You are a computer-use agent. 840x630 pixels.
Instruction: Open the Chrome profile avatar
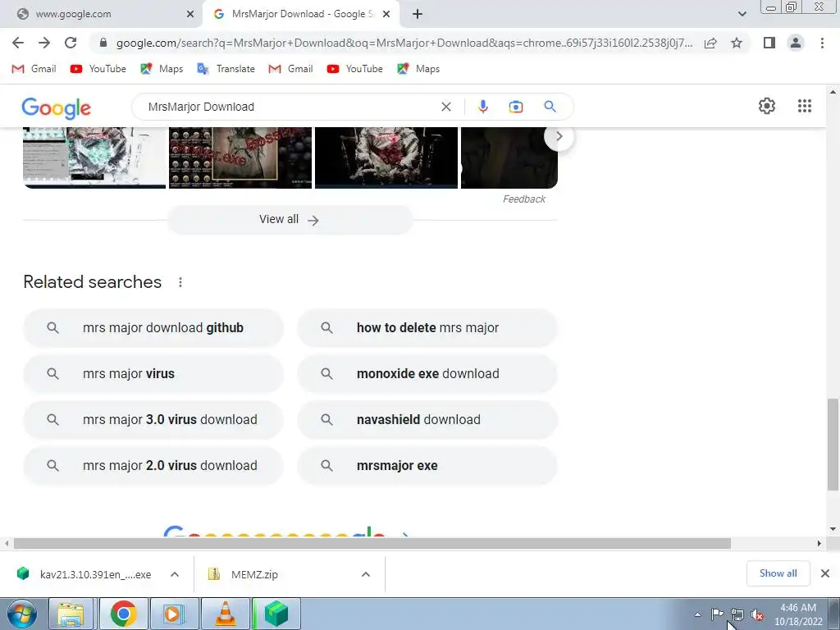tap(796, 43)
